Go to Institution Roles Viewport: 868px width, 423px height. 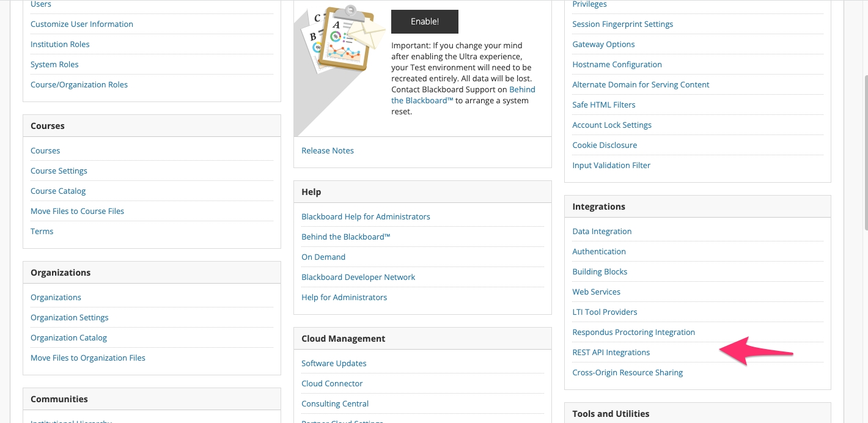click(60, 44)
